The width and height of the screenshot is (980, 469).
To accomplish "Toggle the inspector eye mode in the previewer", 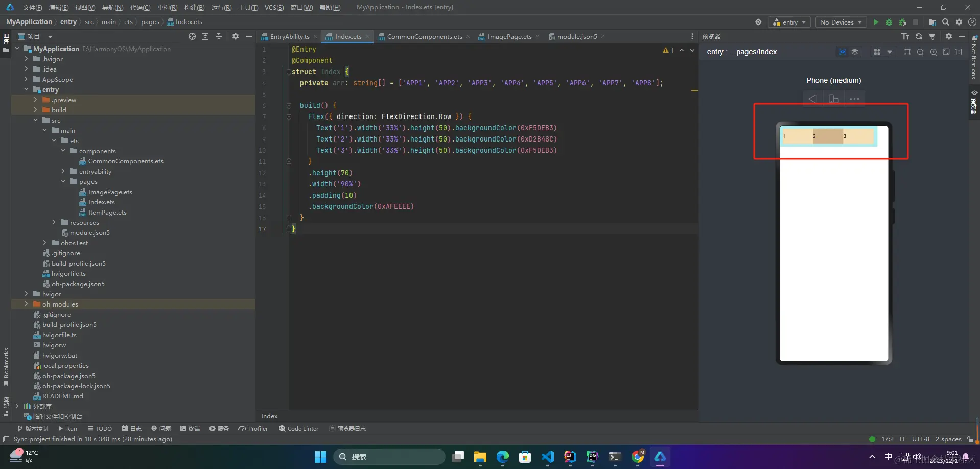I will click(842, 52).
